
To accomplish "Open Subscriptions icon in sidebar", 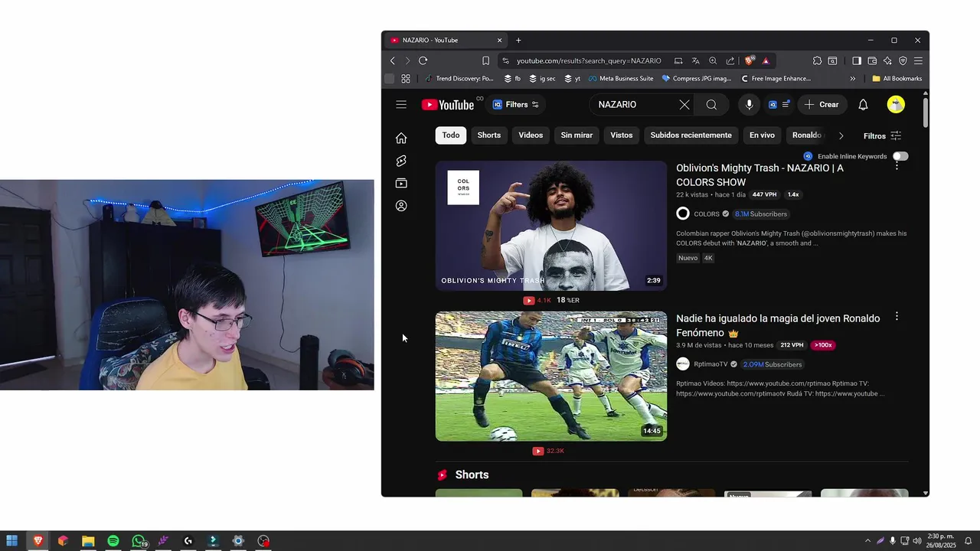I will point(401,183).
